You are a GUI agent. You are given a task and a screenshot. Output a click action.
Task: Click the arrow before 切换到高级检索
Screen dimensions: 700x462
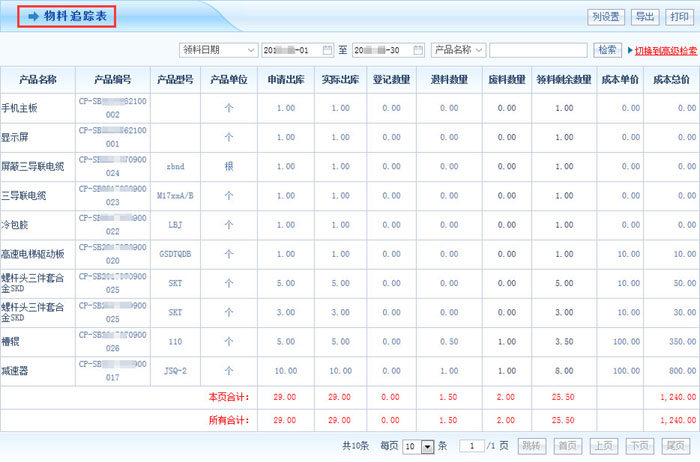630,50
